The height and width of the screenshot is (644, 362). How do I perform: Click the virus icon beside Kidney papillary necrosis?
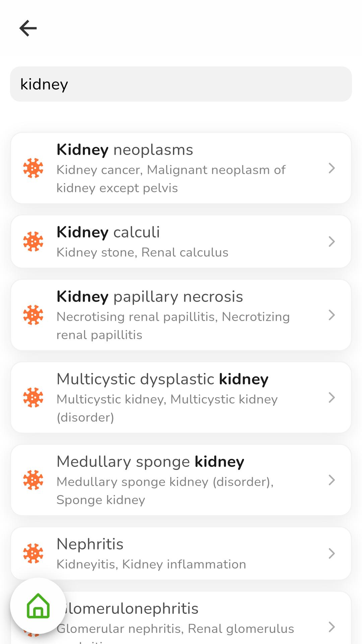click(33, 315)
